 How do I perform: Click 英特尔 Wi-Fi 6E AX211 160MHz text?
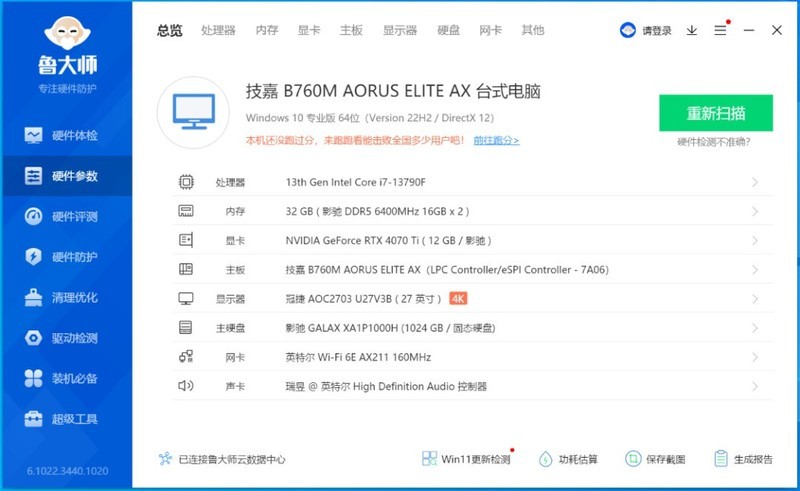point(358,357)
